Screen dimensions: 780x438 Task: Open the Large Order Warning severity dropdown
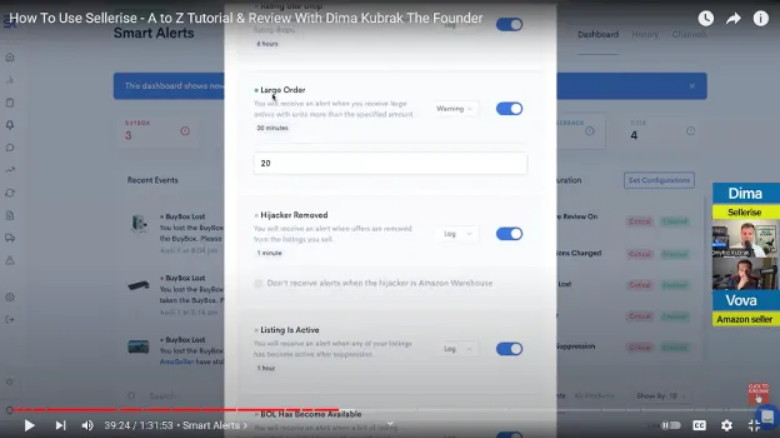[x=455, y=109]
